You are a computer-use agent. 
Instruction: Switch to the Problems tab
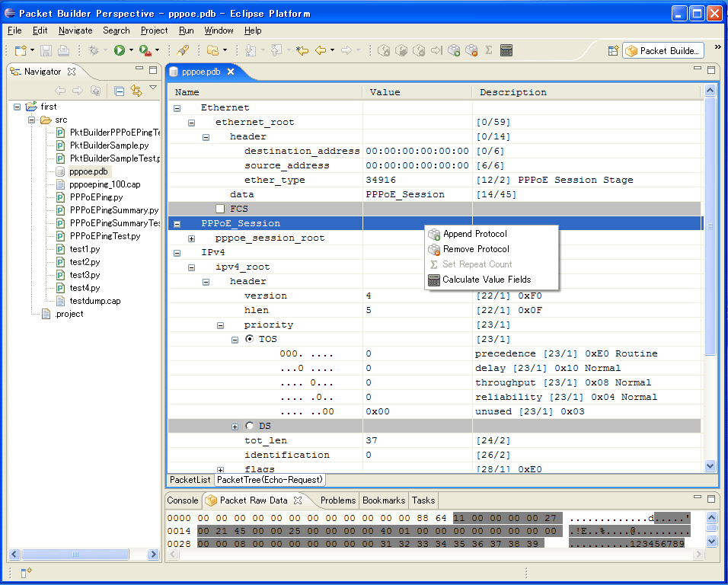pos(338,500)
